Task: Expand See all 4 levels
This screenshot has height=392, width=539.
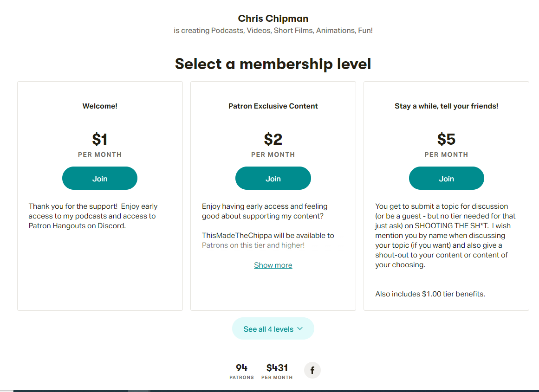Action: click(273, 329)
